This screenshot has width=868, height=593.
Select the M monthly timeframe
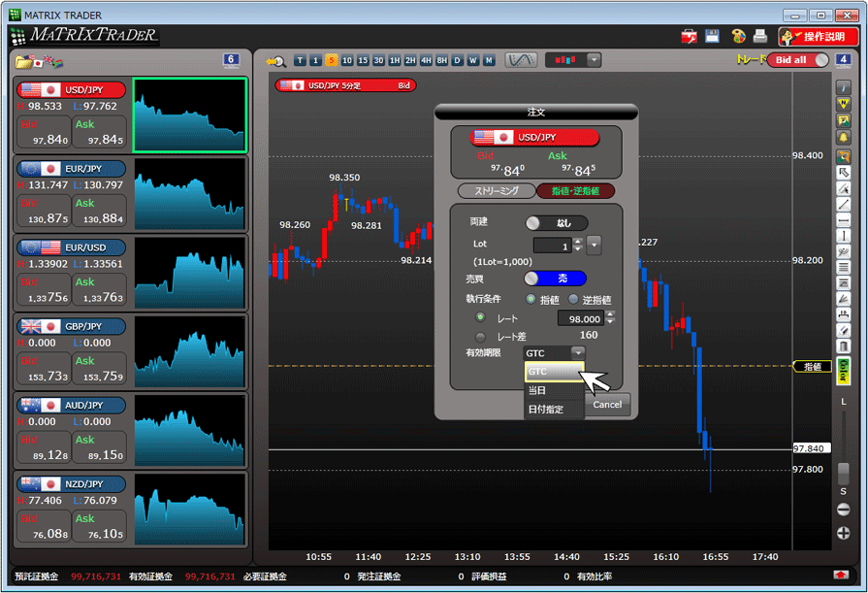(489, 60)
